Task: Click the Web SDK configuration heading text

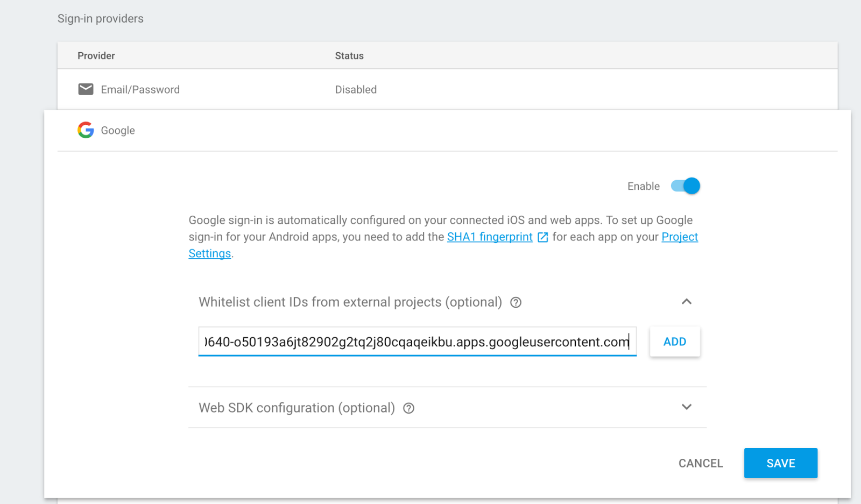Action: click(x=297, y=408)
